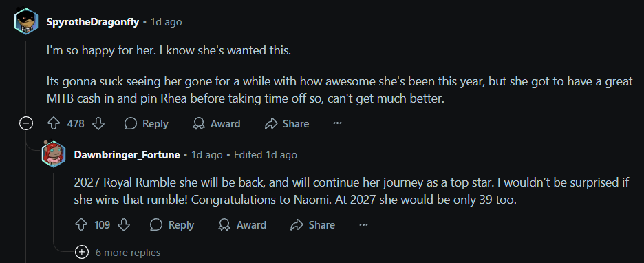Upvote SpyrotheDragonfly's comment
This screenshot has height=263, width=644.
point(54,124)
